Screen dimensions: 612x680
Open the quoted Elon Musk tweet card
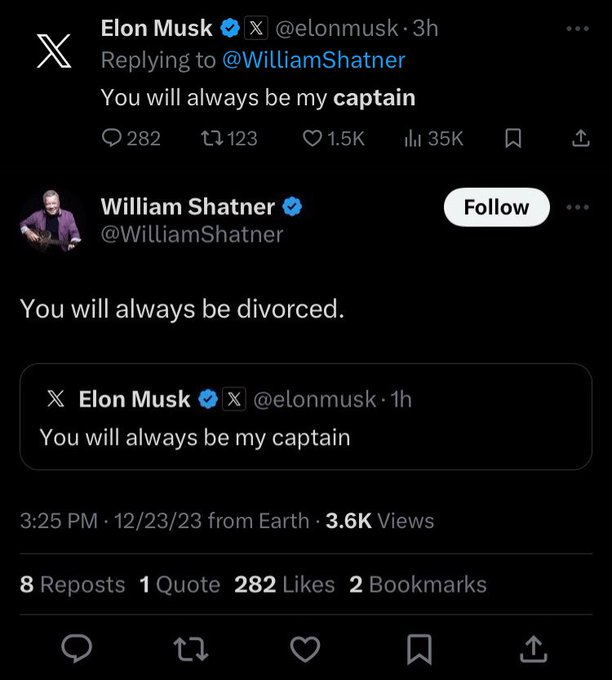click(x=306, y=416)
